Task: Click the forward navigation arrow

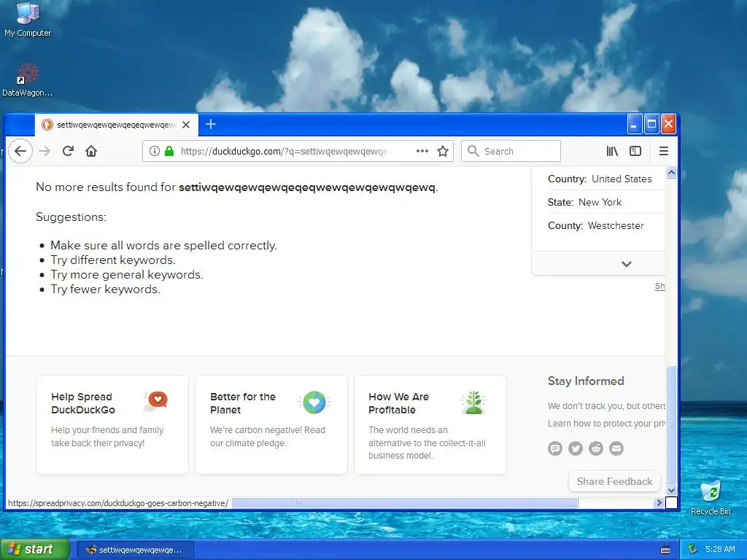Action: pyautogui.click(x=44, y=152)
